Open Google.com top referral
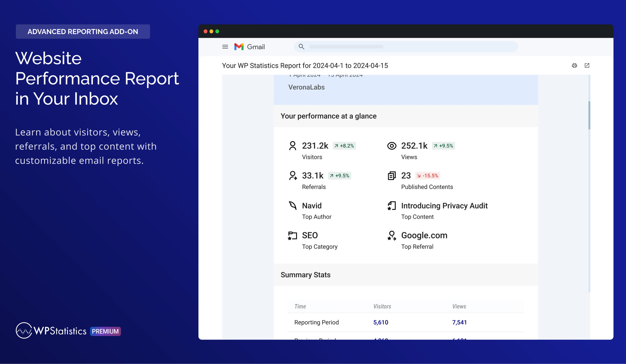This screenshot has height=364, width=626. coord(424,235)
